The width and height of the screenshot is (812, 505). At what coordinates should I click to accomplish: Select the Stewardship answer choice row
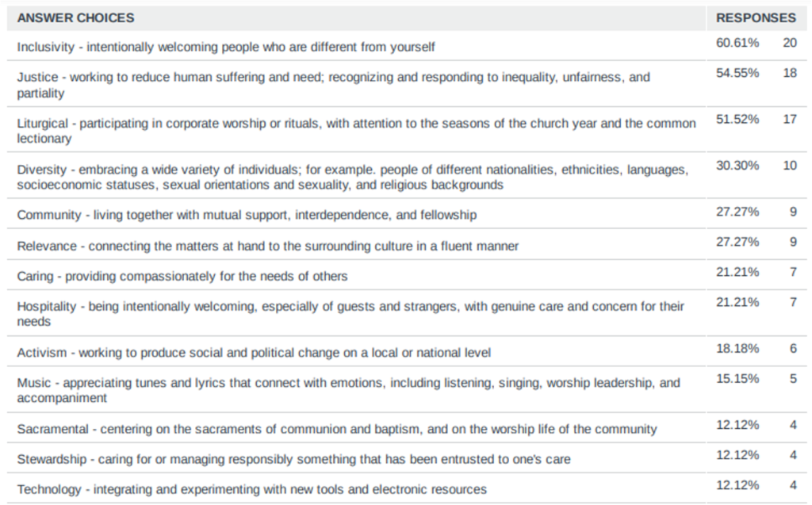coord(293,459)
